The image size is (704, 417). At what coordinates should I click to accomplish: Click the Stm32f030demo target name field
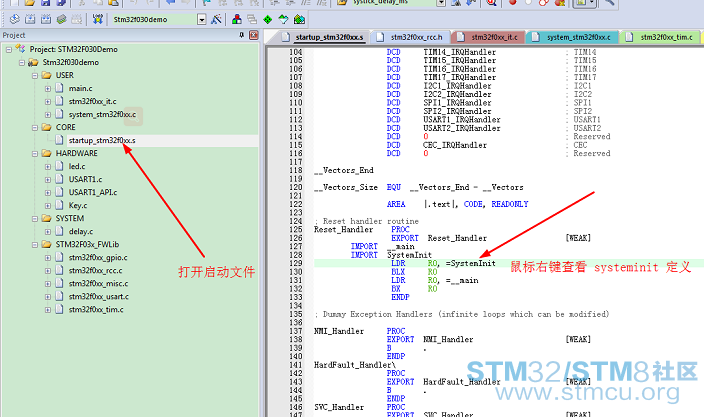click(x=154, y=19)
